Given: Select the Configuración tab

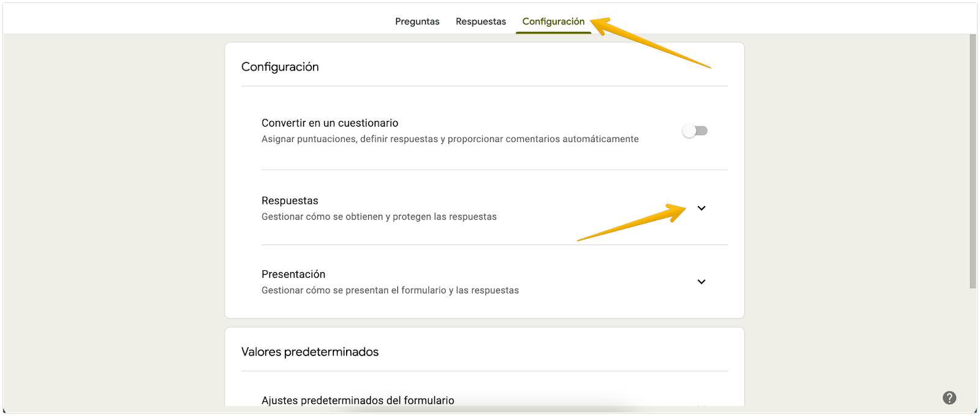Looking at the screenshot, I should pos(553,21).
